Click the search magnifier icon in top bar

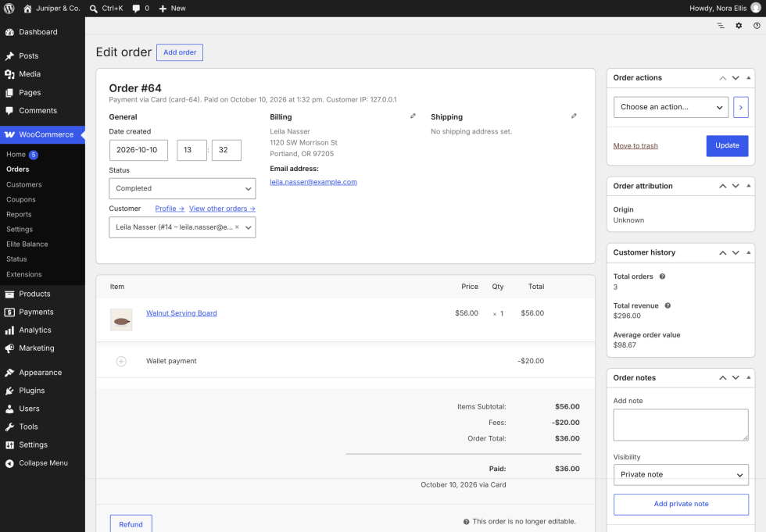pos(94,9)
